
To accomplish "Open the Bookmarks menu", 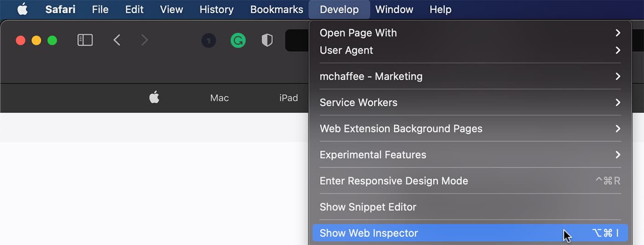I will click(276, 9).
